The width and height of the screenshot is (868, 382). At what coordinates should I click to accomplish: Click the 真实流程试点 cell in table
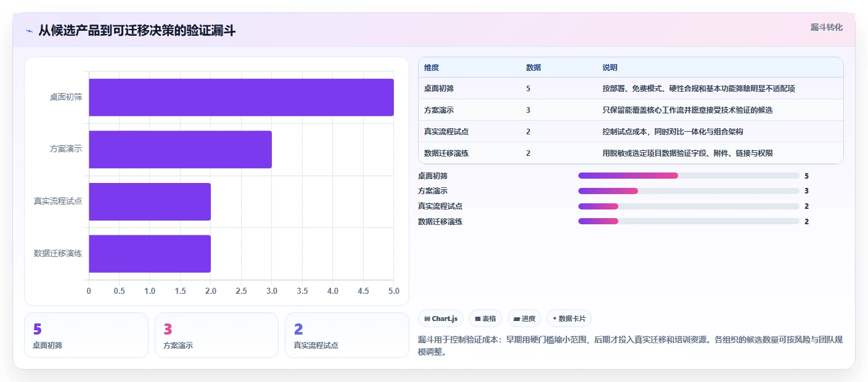[446, 132]
